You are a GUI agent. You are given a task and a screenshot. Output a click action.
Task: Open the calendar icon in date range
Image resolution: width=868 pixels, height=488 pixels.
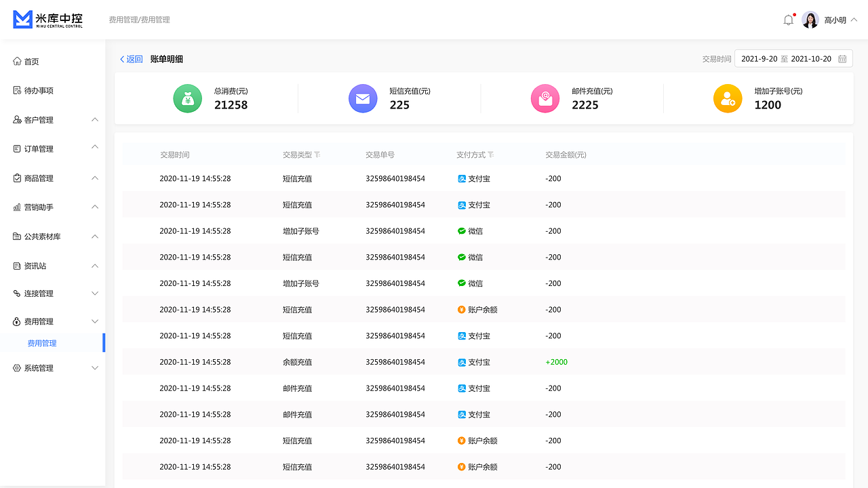(842, 59)
